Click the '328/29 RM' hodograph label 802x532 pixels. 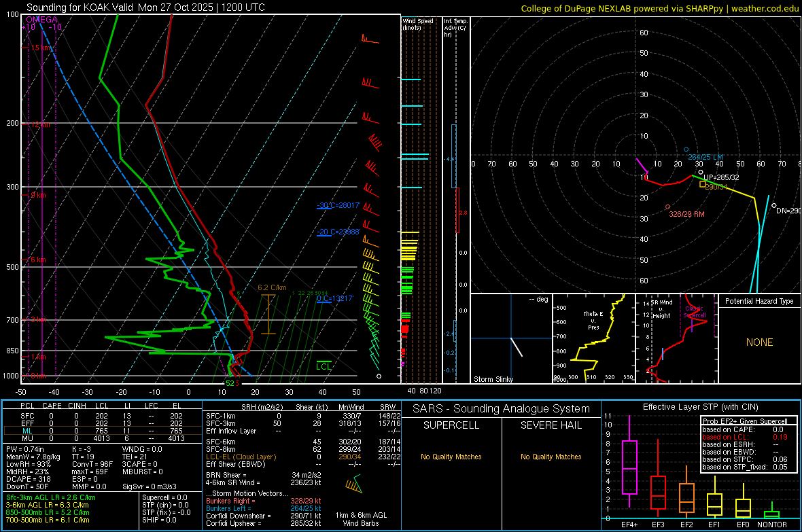[x=686, y=214]
